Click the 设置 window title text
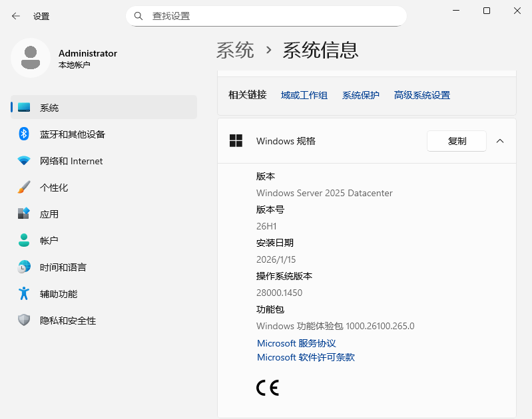532x419 pixels. pos(41,16)
